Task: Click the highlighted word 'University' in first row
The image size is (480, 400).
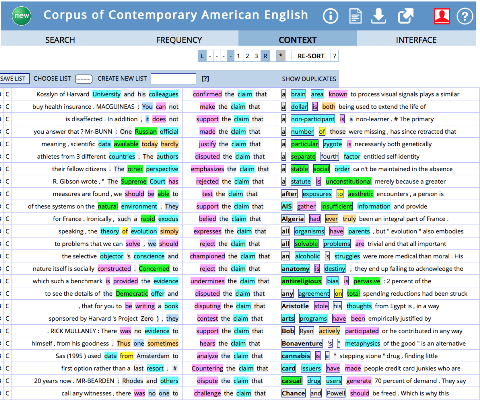Action: tap(106, 94)
